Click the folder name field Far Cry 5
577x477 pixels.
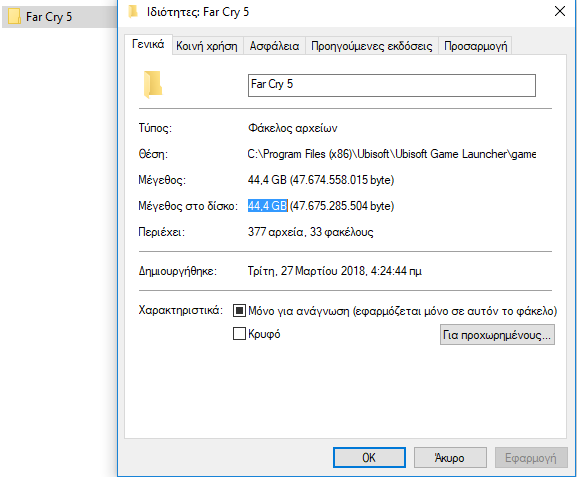pos(392,85)
